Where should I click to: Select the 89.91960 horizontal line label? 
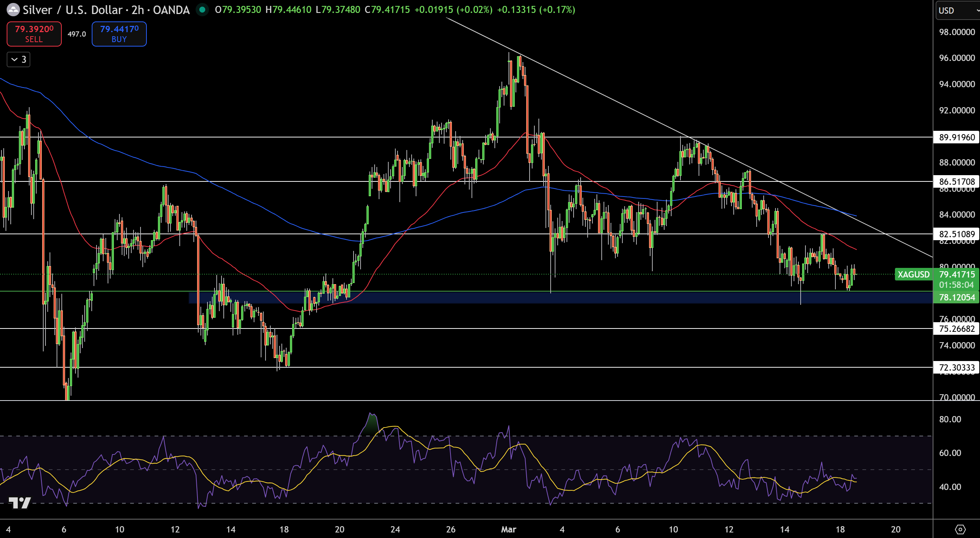[x=956, y=137]
